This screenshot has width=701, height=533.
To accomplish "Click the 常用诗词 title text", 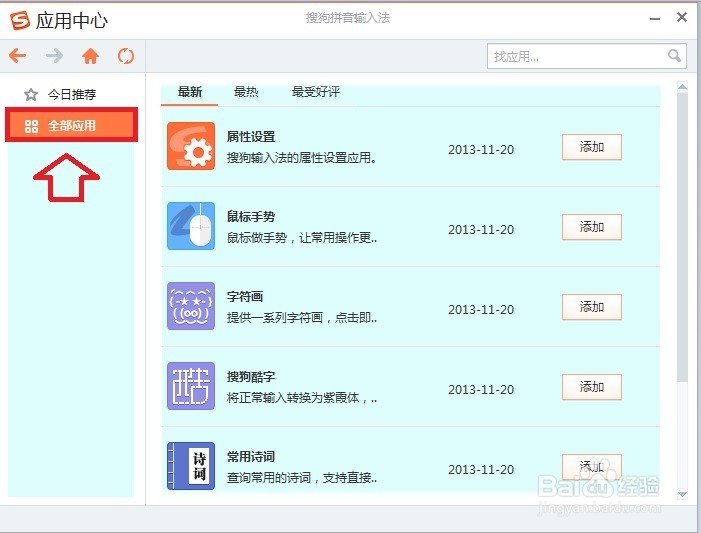I will (x=251, y=457).
